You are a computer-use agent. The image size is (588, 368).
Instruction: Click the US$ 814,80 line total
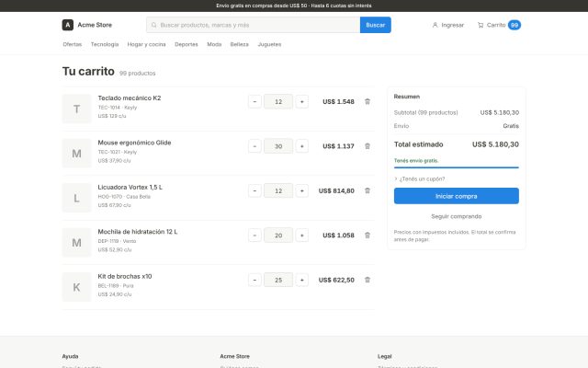pos(336,190)
